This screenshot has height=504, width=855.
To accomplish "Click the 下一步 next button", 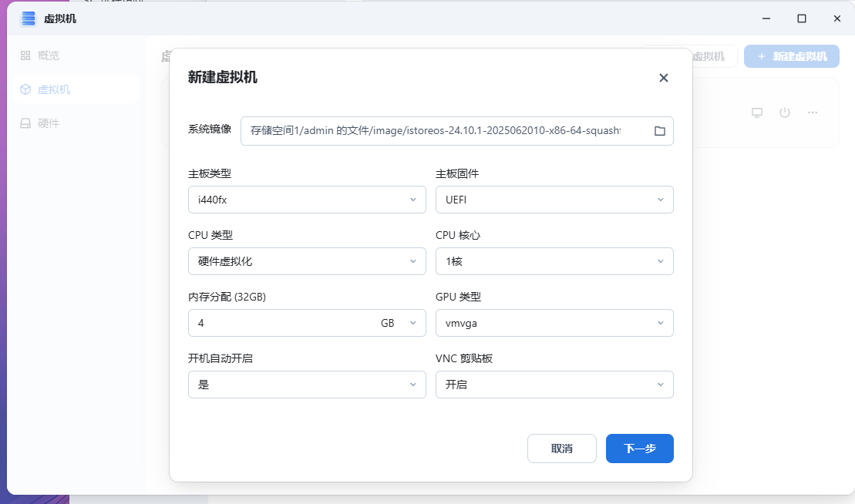I will click(x=639, y=449).
